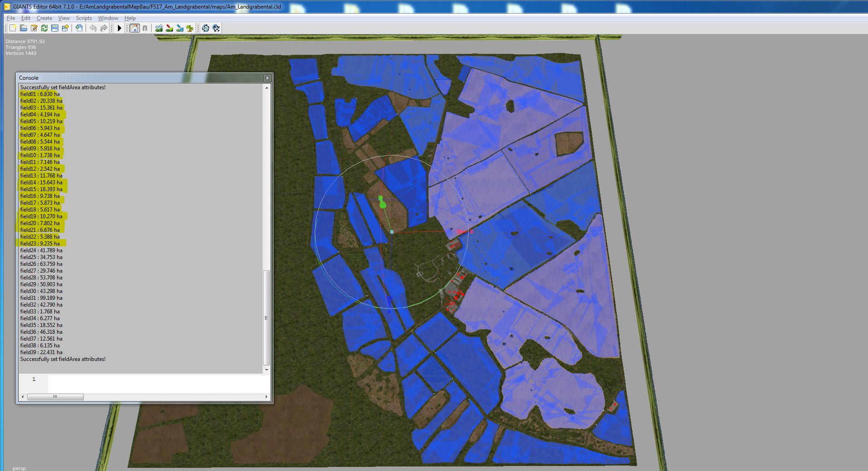Close the Console panel
The height and width of the screenshot is (471, 868).
[x=267, y=78]
